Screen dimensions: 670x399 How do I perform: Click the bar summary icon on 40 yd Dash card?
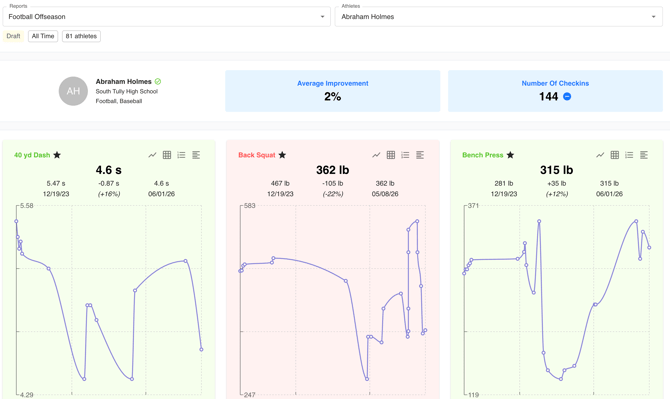click(196, 155)
